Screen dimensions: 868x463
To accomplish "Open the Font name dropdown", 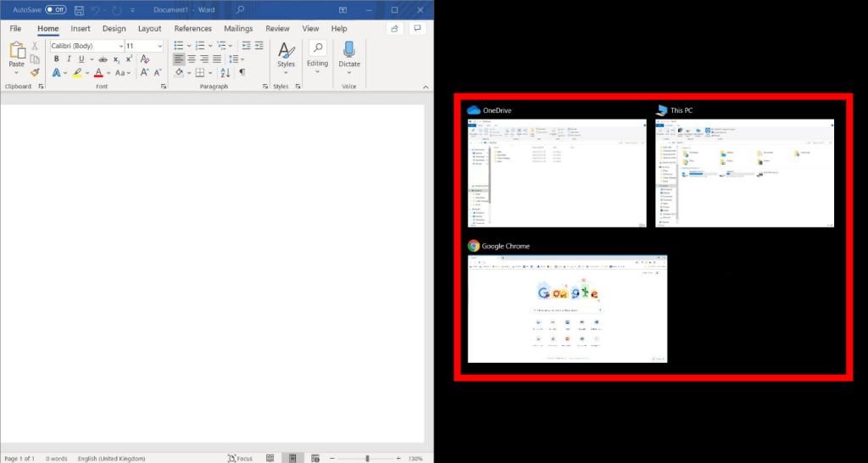I will point(120,46).
